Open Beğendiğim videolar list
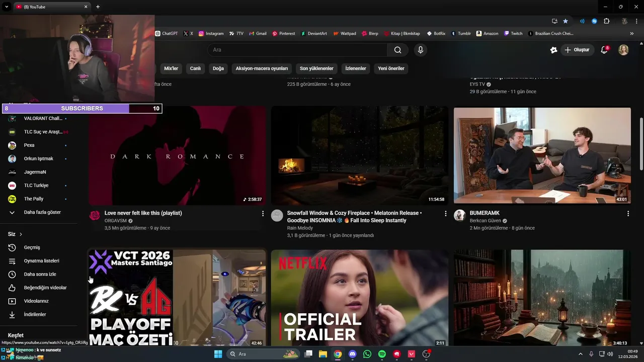 pyautogui.click(x=38, y=288)
